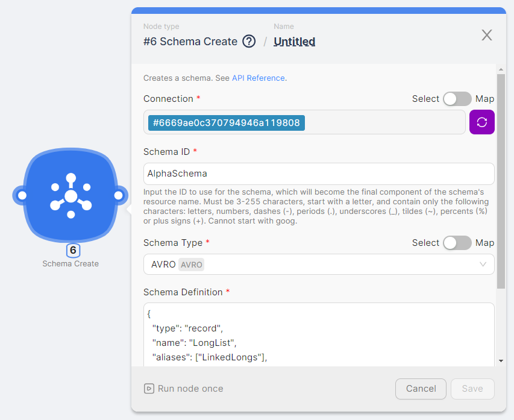Click the node's left input connector
The image size is (514, 420).
pyautogui.click(x=22, y=195)
